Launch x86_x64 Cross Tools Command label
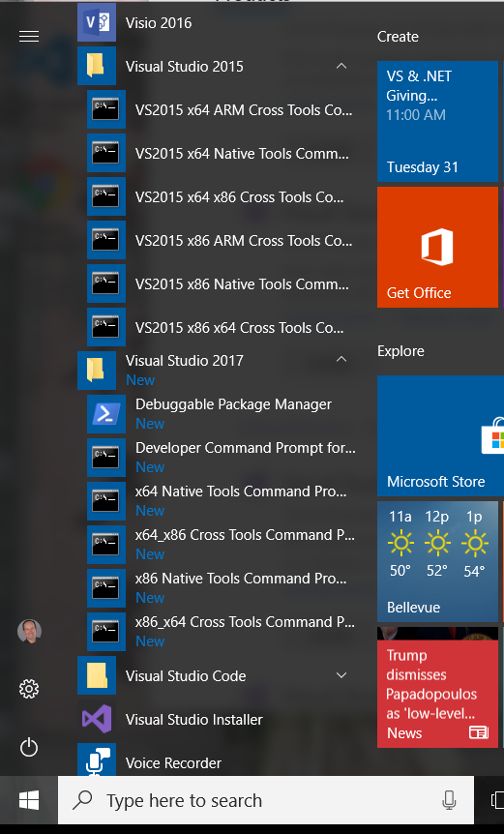504x834 pixels. (x=245, y=622)
